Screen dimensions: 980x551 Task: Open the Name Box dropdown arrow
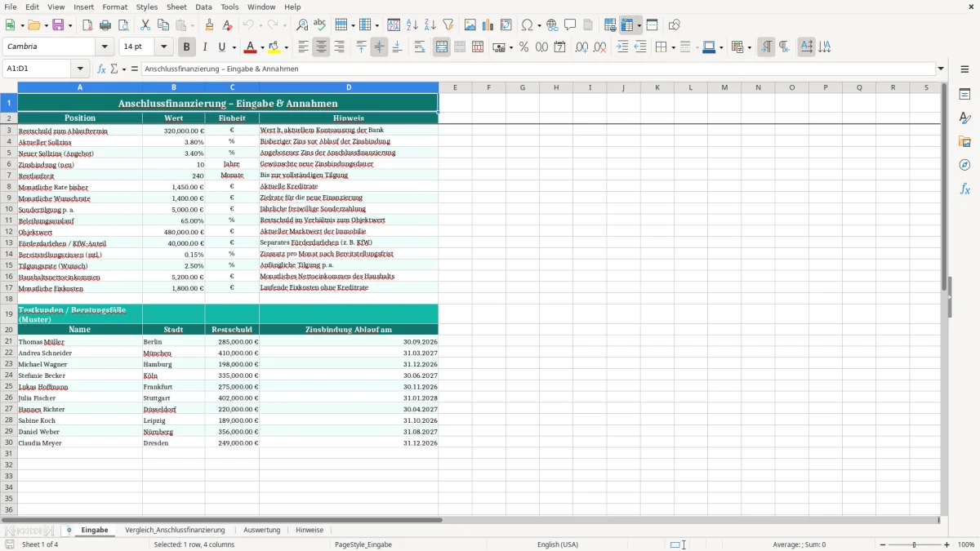point(80,69)
